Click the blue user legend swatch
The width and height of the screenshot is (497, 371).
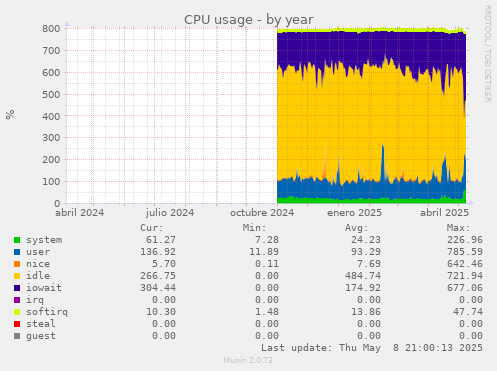[x=17, y=252]
